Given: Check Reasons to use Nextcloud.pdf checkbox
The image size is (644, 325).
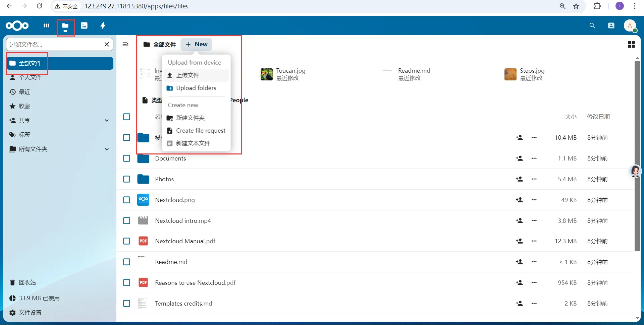Looking at the screenshot, I should pyautogui.click(x=127, y=283).
